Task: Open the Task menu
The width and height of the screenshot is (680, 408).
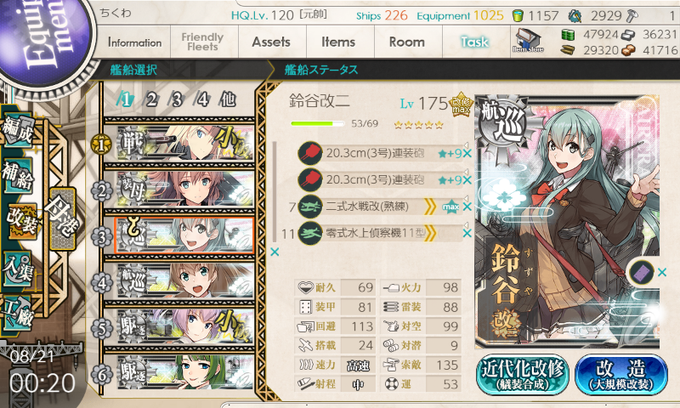Action: tap(475, 42)
